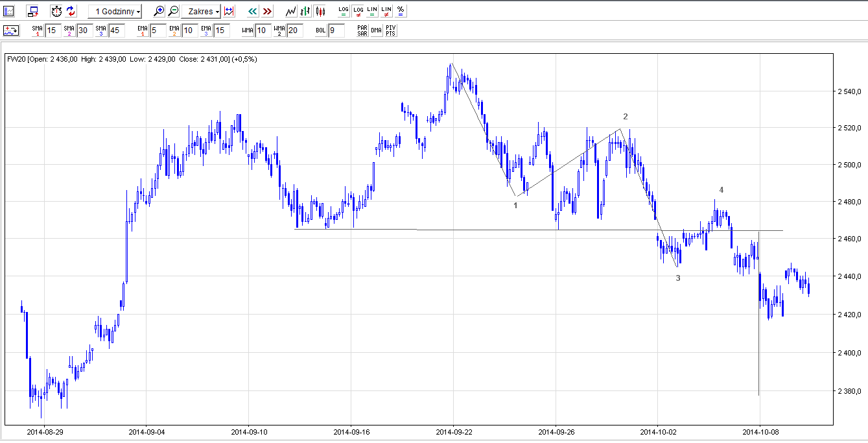
Task: Click the SMA 3 period field
Action: [x=116, y=30]
